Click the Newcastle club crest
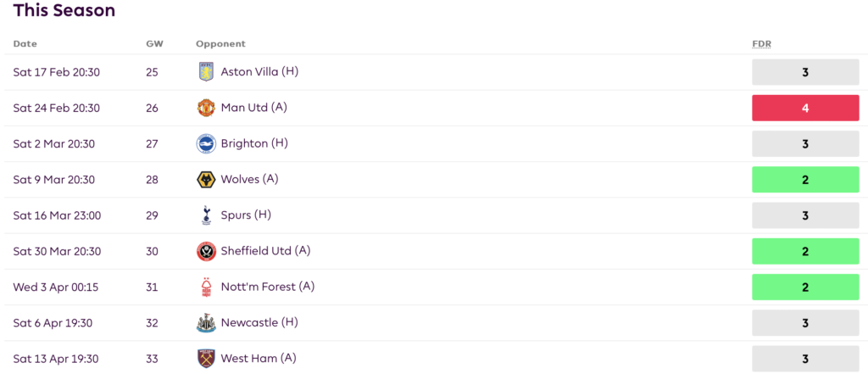The width and height of the screenshot is (868, 374). [206, 323]
